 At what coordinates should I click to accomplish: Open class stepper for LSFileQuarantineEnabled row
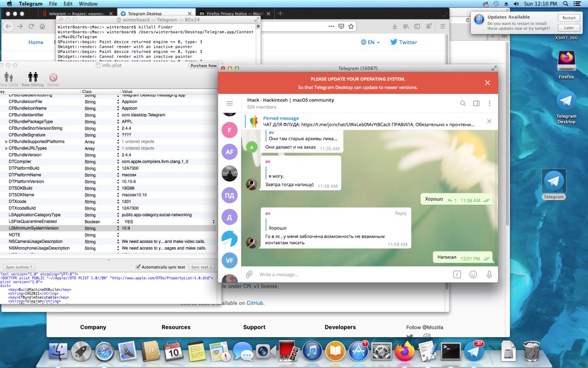pyautogui.click(x=118, y=221)
